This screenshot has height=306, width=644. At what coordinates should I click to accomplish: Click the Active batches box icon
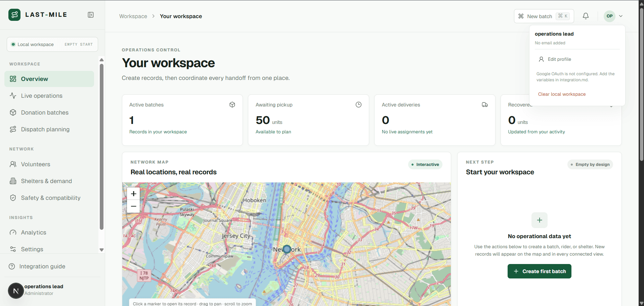click(x=232, y=105)
